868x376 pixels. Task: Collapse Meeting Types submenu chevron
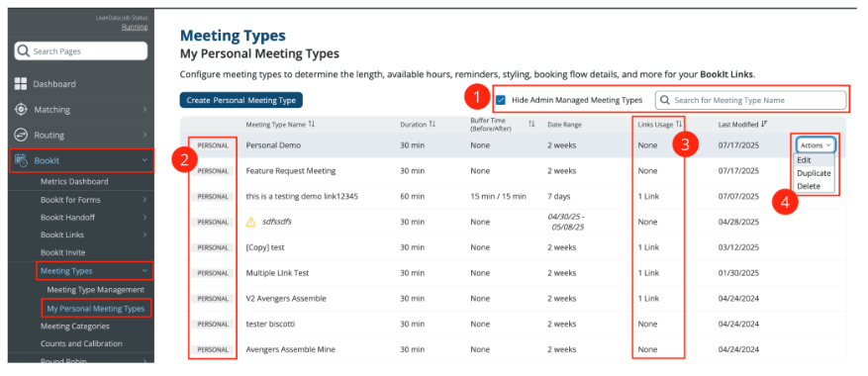145,271
